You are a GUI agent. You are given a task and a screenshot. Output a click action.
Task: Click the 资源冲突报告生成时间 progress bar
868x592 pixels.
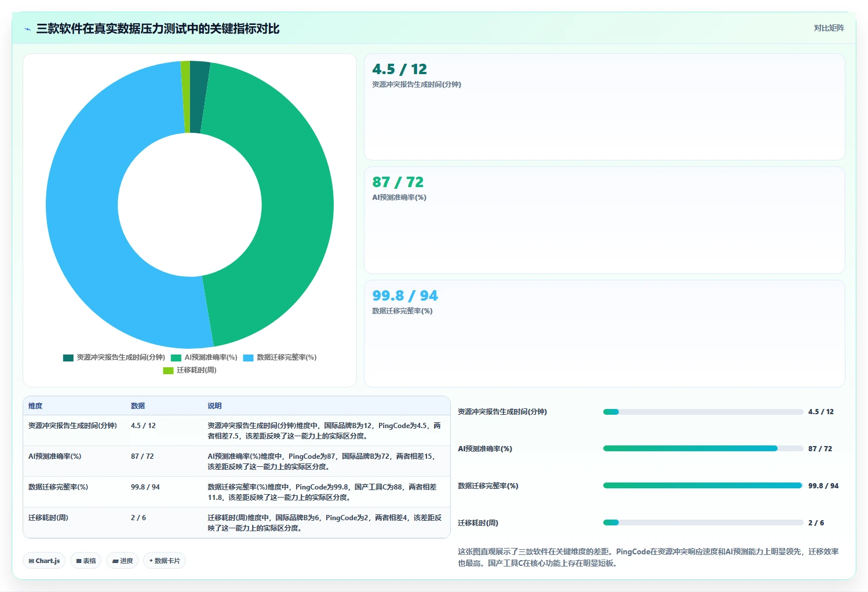pyautogui.click(x=703, y=412)
